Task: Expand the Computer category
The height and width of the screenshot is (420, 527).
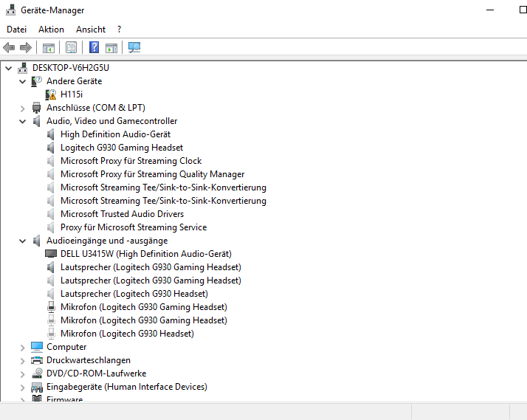Action: pyautogui.click(x=23, y=348)
